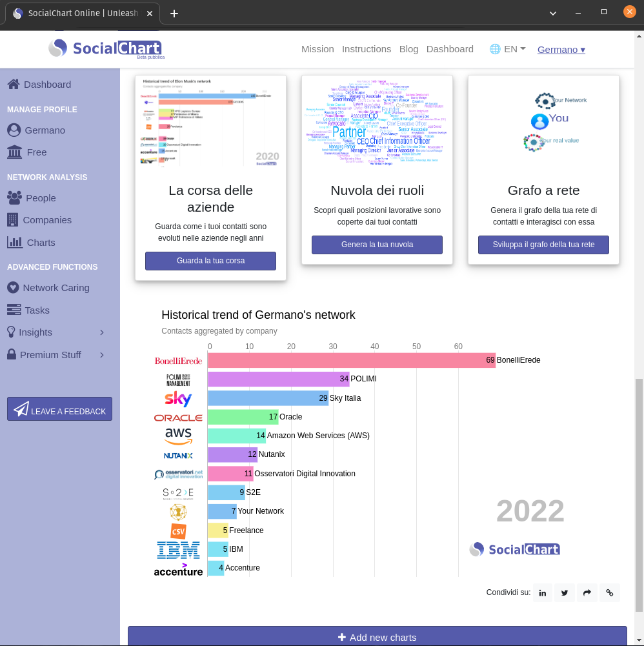Click Sviluppa il grafo della tua rete
The image size is (644, 646).
click(x=543, y=245)
